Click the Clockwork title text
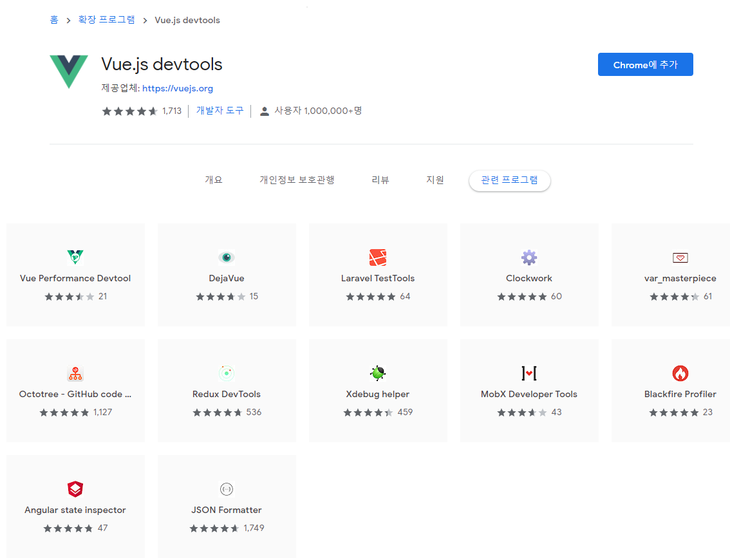 click(x=529, y=278)
